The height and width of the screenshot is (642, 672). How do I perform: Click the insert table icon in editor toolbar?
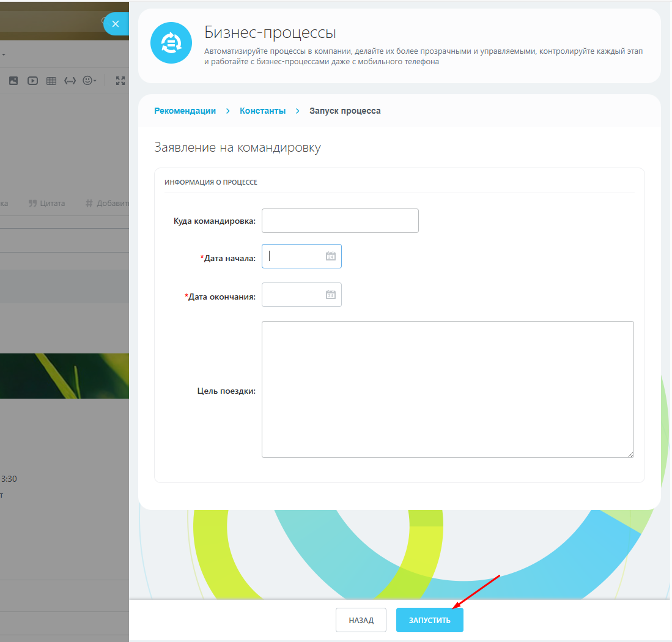(51, 81)
